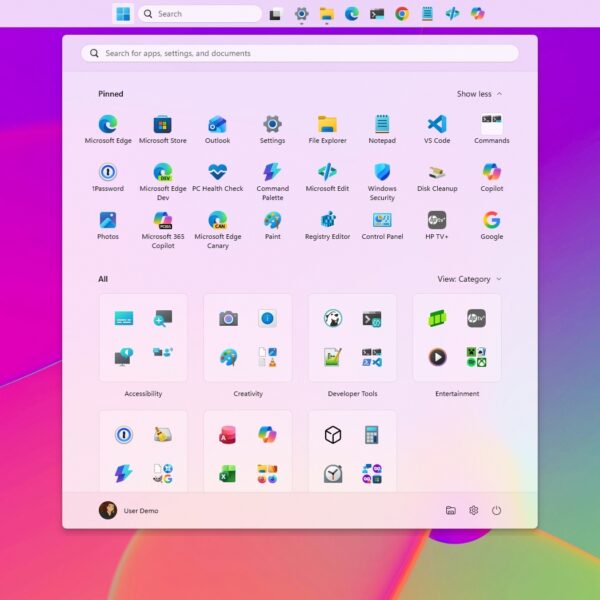Open Command Palette app

click(x=272, y=182)
